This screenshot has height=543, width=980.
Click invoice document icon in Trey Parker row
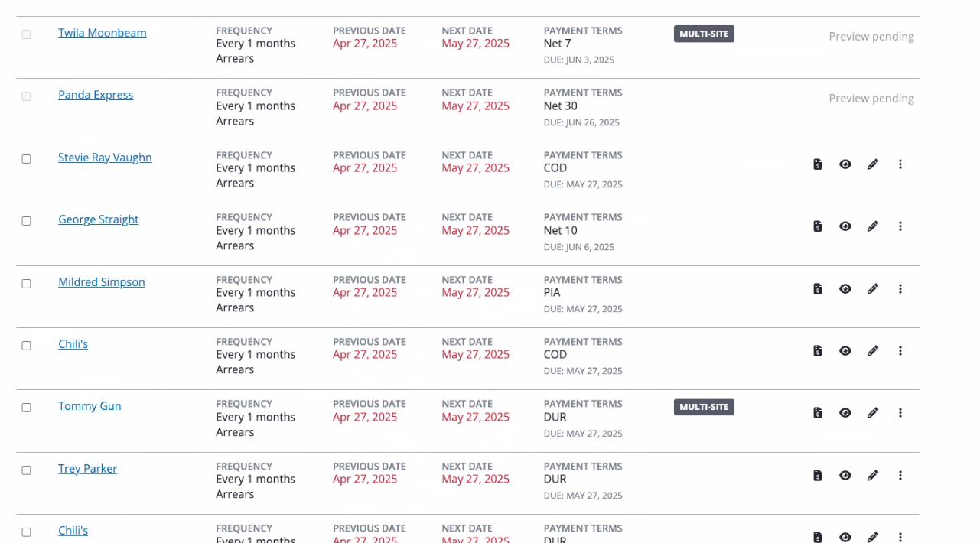pos(818,476)
